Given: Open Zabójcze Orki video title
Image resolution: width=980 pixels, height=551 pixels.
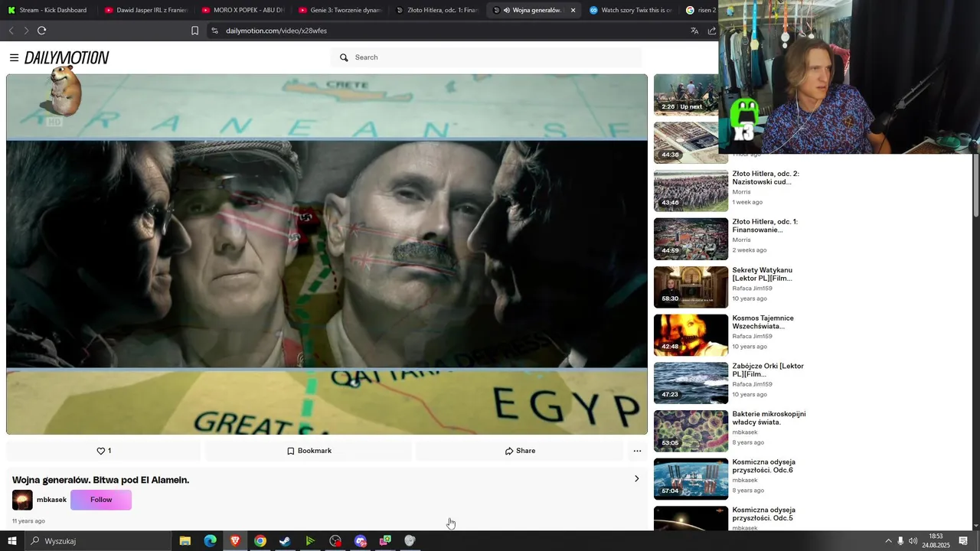Looking at the screenshot, I should click(768, 370).
